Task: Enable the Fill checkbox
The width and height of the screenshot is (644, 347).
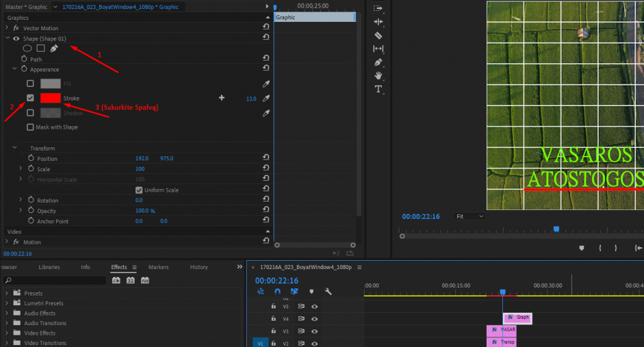Action: coord(30,84)
